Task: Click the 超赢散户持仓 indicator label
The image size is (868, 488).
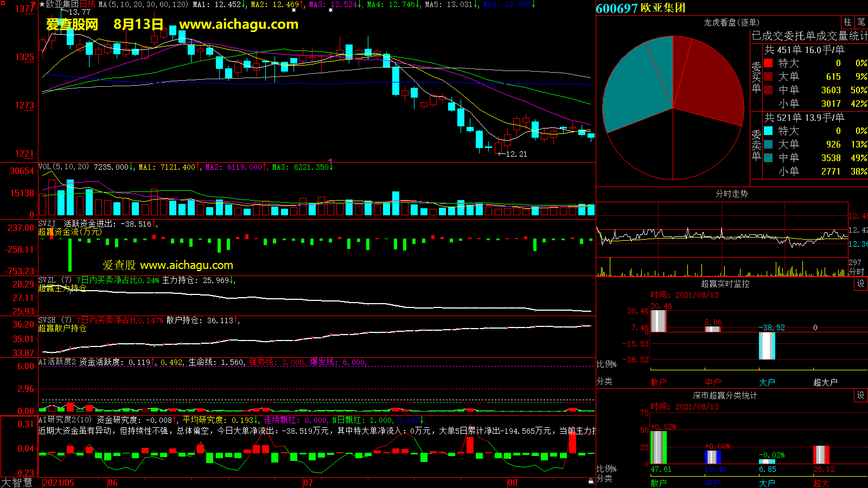Action: click(62, 328)
